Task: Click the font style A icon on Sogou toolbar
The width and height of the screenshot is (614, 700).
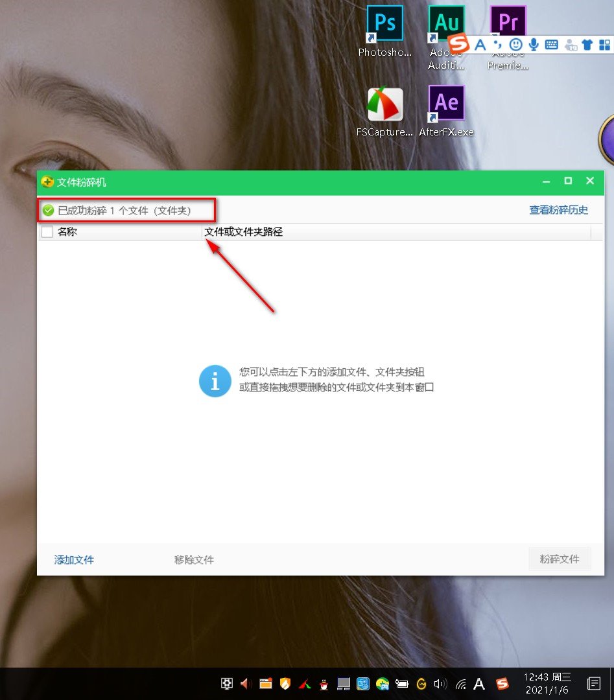Action: (480, 44)
